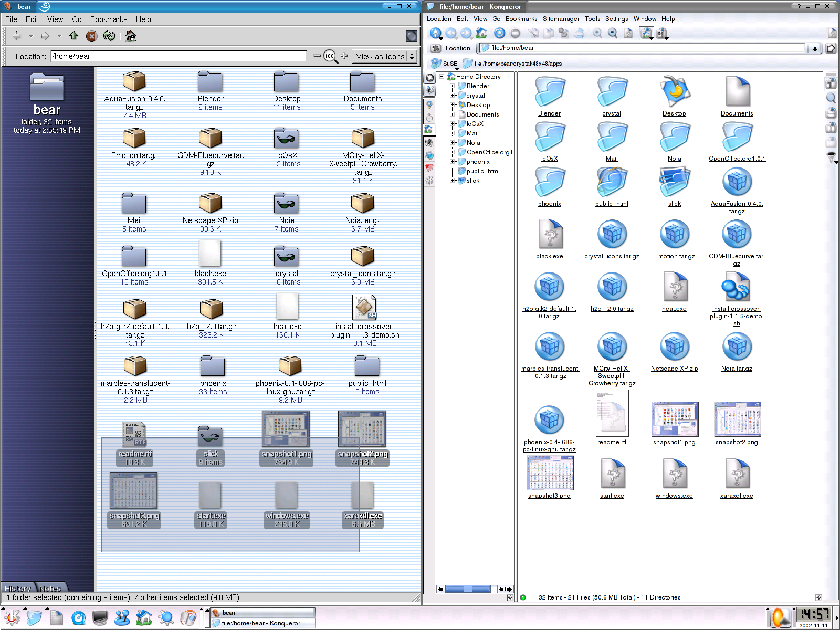Switch to Notes tab in Nautilus sidebar
Image resolution: width=840 pixels, height=630 pixels.
pyautogui.click(x=50, y=588)
